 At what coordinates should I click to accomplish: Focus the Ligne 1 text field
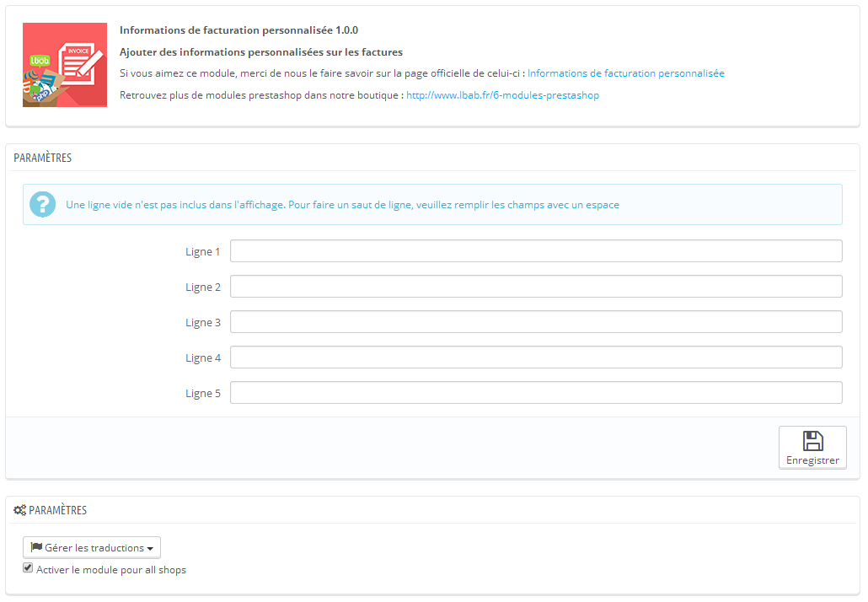536,251
